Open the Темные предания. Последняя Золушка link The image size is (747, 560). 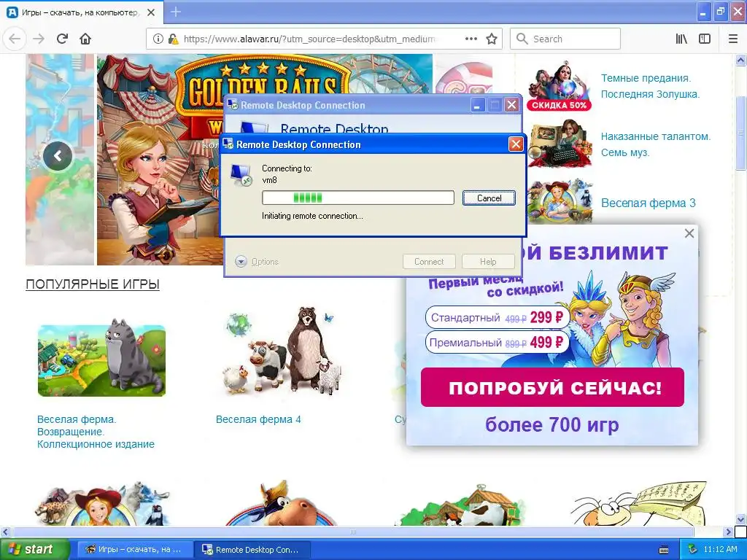point(650,86)
